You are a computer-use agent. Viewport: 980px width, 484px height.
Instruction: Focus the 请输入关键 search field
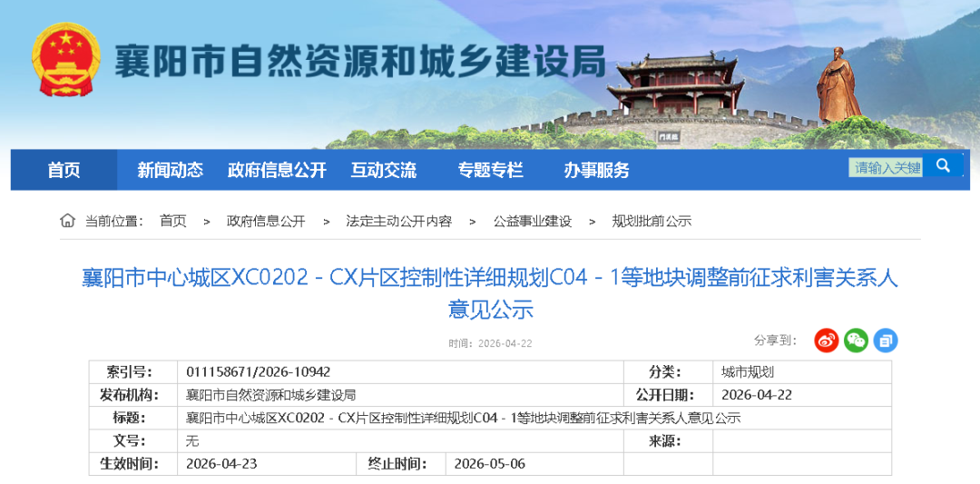point(886,167)
